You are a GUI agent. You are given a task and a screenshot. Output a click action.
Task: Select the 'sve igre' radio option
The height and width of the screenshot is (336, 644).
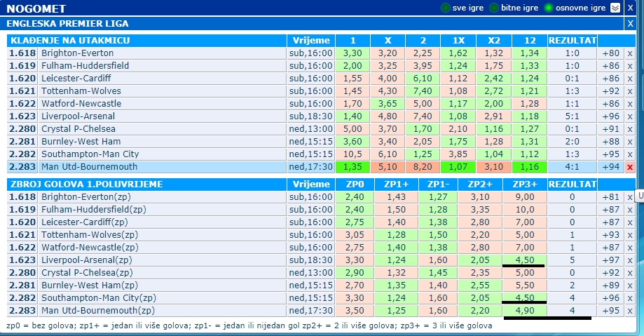coord(445,8)
